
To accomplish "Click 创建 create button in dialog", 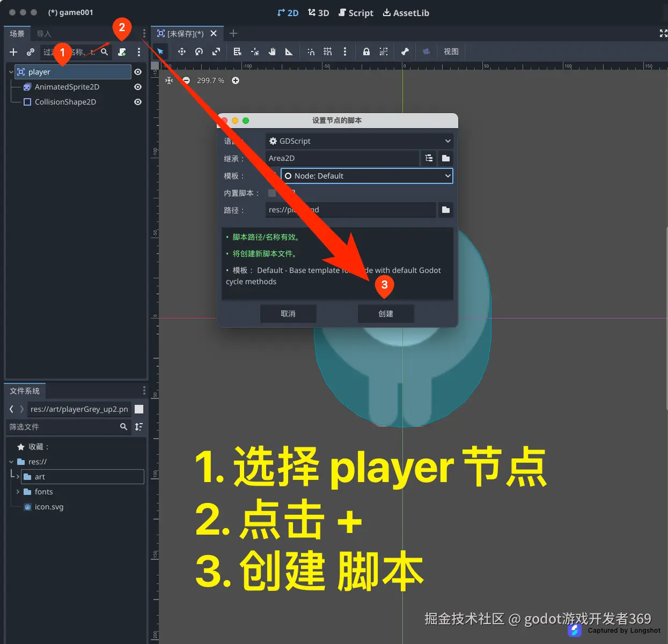I will pyautogui.click(x=386, y=314).
